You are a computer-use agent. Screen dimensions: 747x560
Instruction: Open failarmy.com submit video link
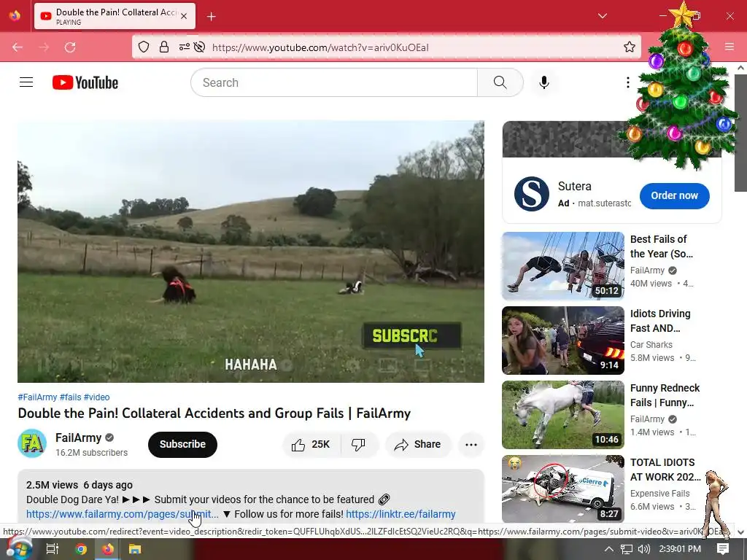click(x=123, y=514)
